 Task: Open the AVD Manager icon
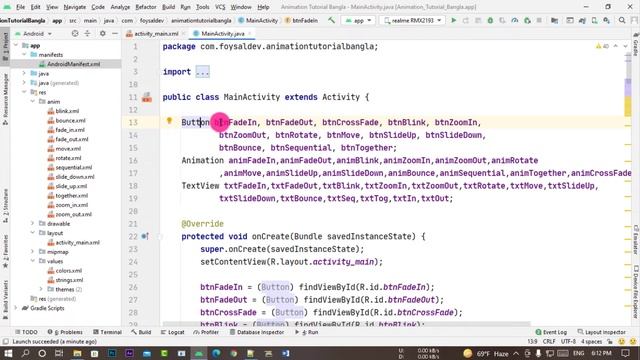click(594, 20)
